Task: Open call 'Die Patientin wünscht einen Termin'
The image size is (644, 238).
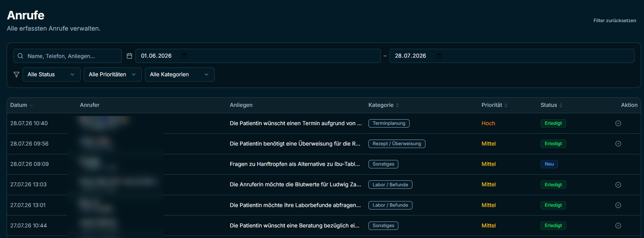Action: 296,123
